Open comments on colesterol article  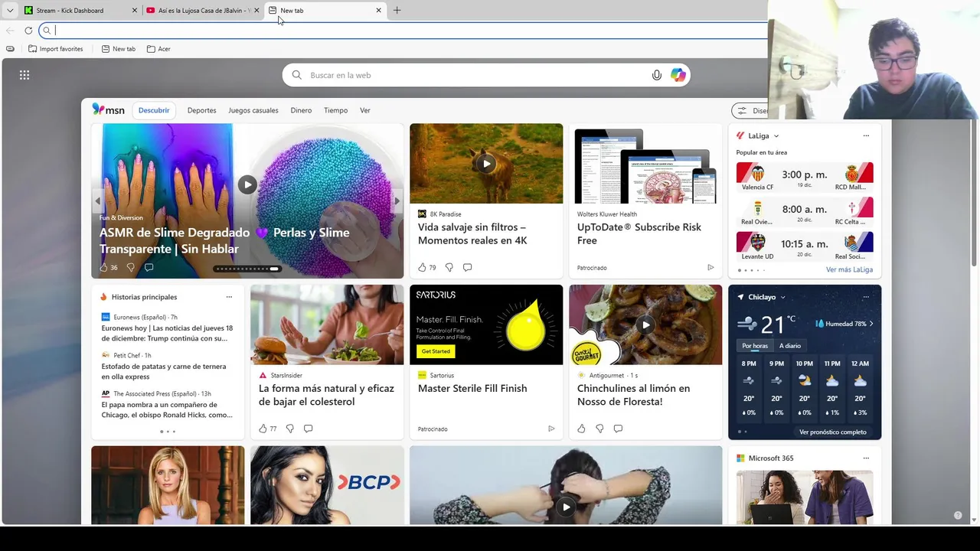[308, 429]
